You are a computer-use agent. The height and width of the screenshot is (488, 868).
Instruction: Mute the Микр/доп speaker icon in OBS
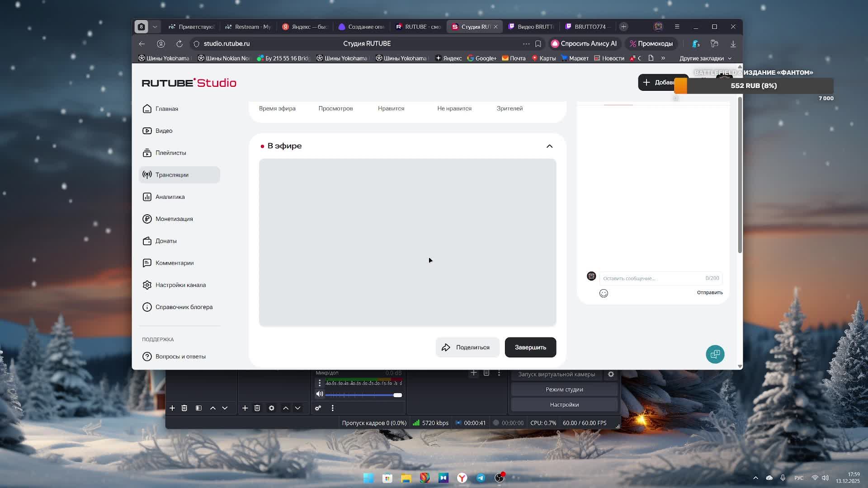coord(320,394)
